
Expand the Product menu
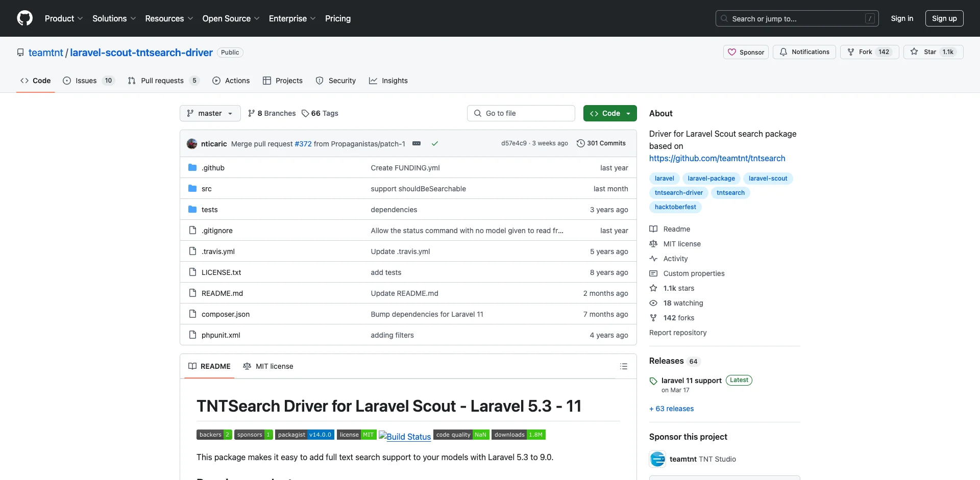click(x=64, y=18)
